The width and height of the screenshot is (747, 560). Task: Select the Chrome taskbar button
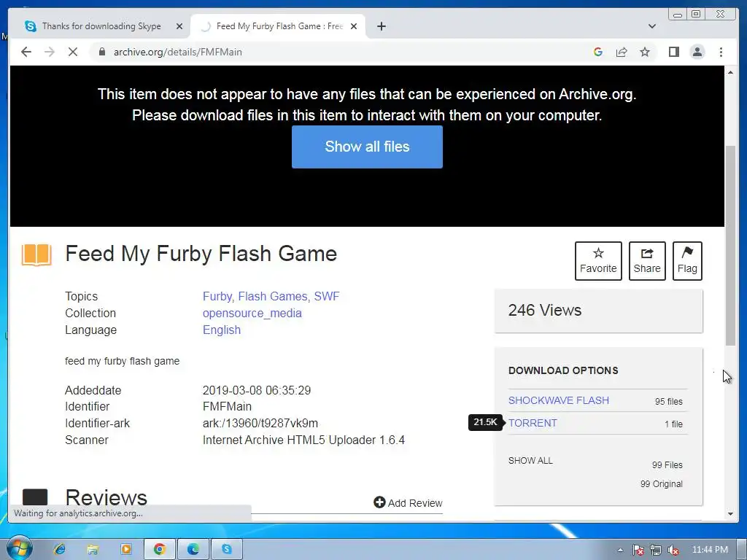[160, 550]
